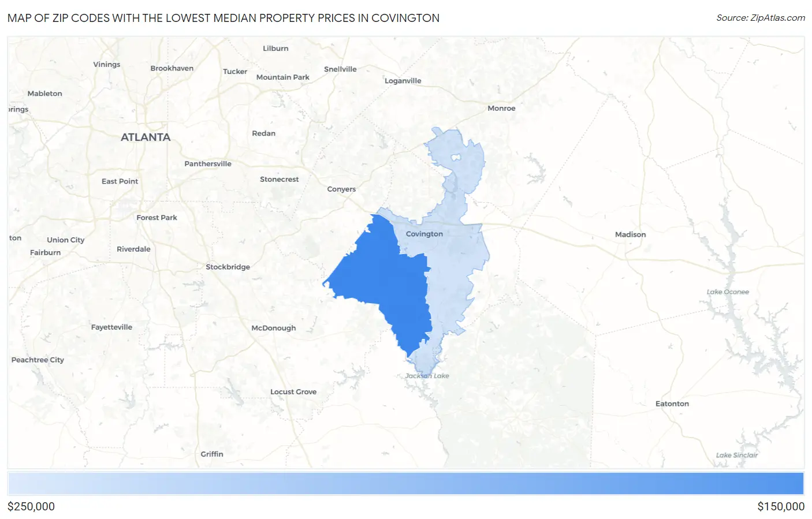Click the price gradient legend bar
The height and width of the screenshot is (519, 812).
(406, 484)
